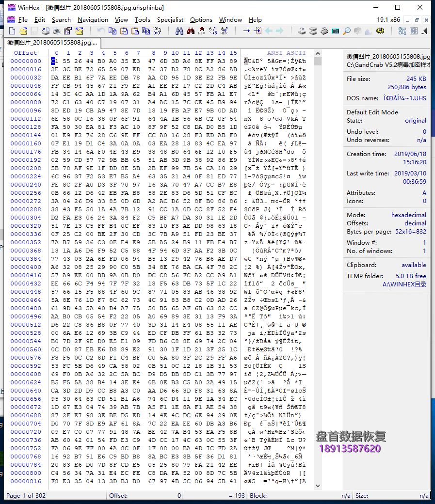Click the blue Find Text binoculars
The image size is (435, 504).
click(x=179, y=31)
